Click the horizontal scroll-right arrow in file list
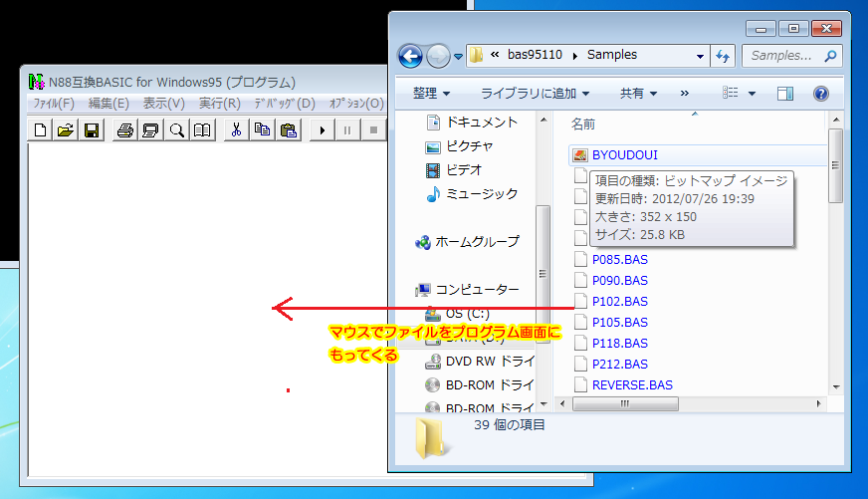The height and width of the screenshot is (499, 868). 819,403
